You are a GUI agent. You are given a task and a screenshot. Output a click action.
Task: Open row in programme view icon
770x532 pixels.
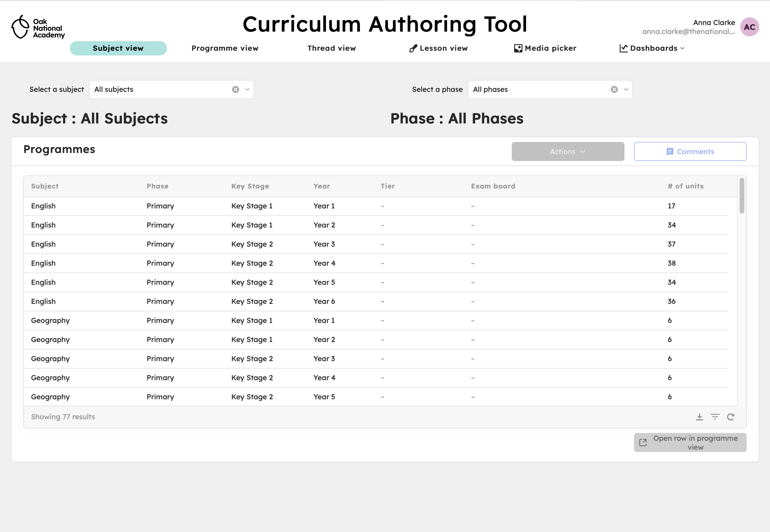[643, 443]
